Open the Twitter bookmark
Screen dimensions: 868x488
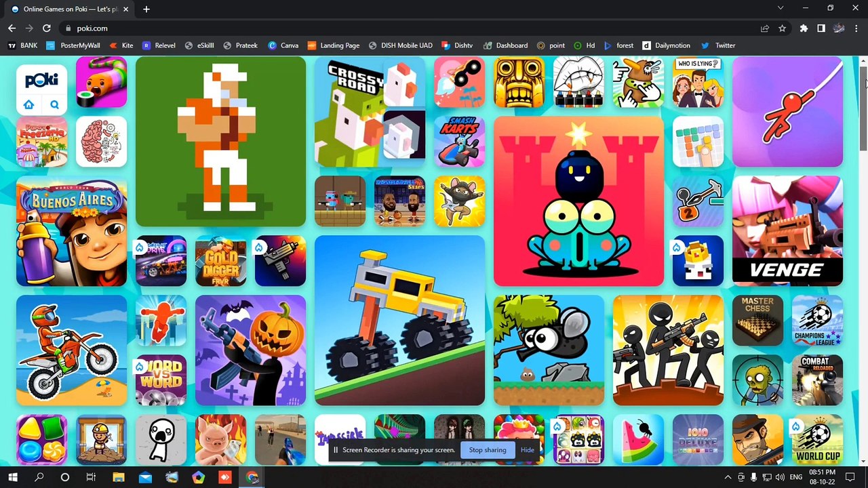[x=718, y=45]
